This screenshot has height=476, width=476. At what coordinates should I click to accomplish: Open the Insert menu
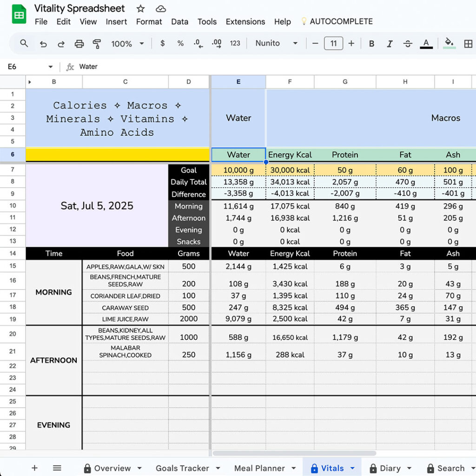pyautogui.click(x=116, y=21)
